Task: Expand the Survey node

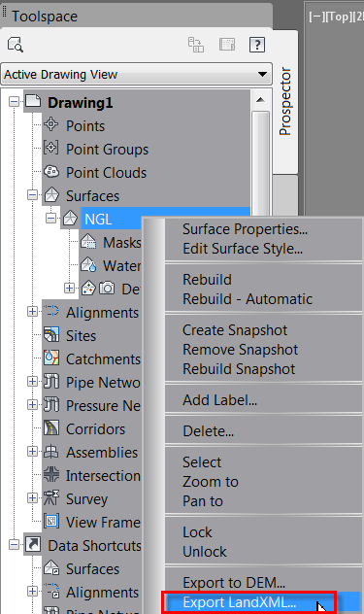Action: pos(32,497)
